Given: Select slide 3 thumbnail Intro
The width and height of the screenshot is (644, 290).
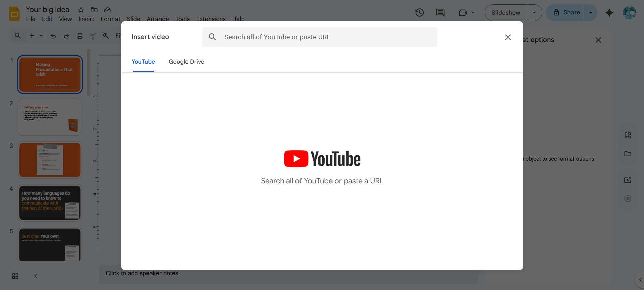Looking at the screenshot, I should (50, 160).
